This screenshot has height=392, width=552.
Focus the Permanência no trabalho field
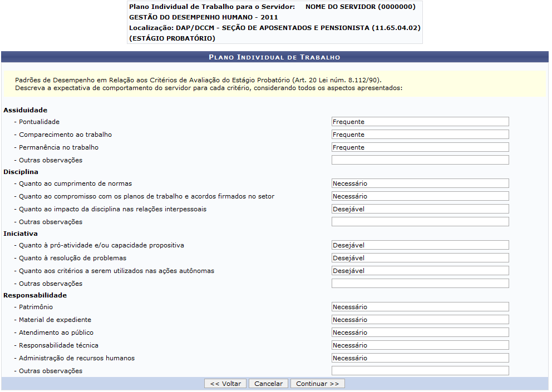(x=420, y=147)
